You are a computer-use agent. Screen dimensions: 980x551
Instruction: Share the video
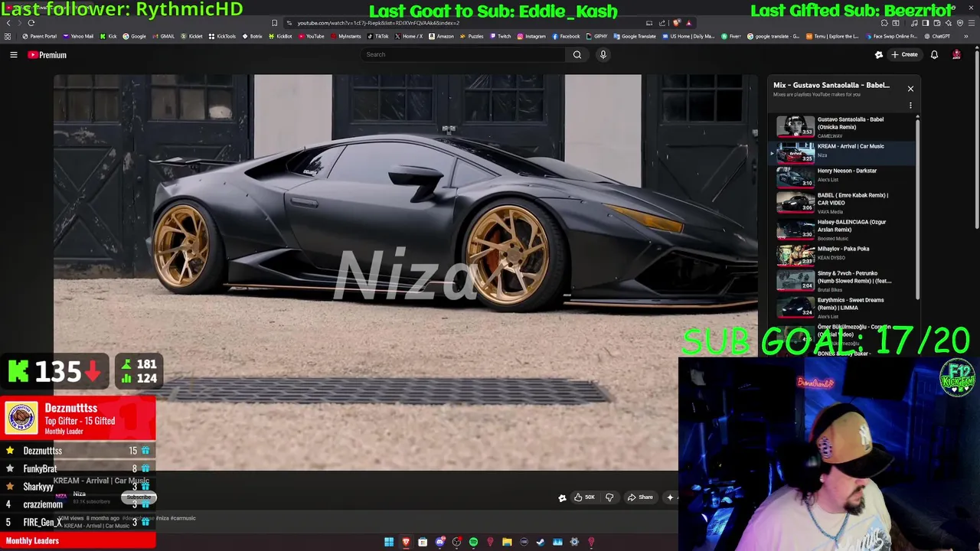pyautogui.click(x=640, y=497)
